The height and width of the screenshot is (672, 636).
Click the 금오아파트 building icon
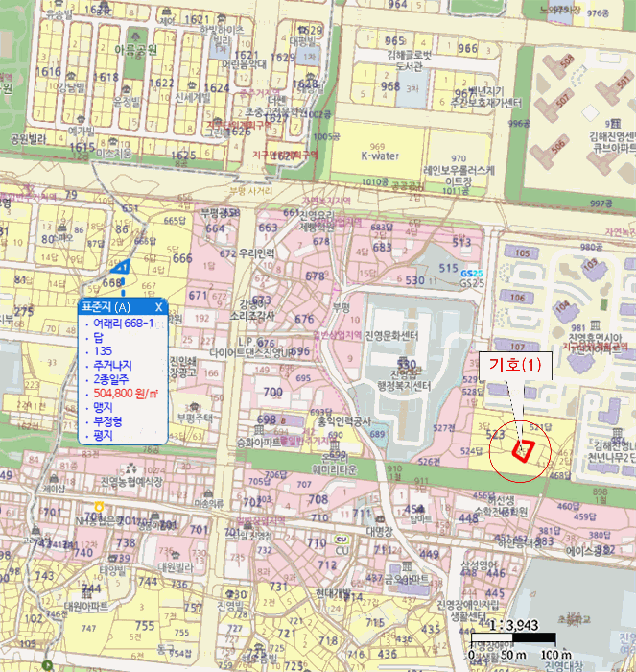[407, 567]
